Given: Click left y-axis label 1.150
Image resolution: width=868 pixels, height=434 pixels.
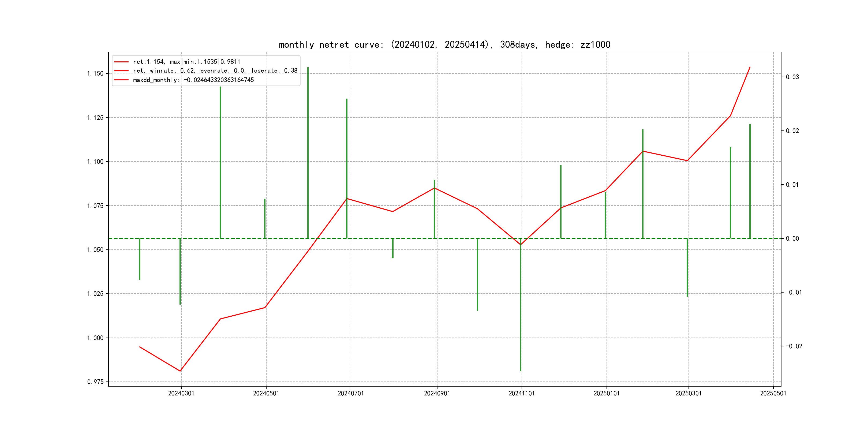Looking at the screenshot, I should tap(95, 73).
